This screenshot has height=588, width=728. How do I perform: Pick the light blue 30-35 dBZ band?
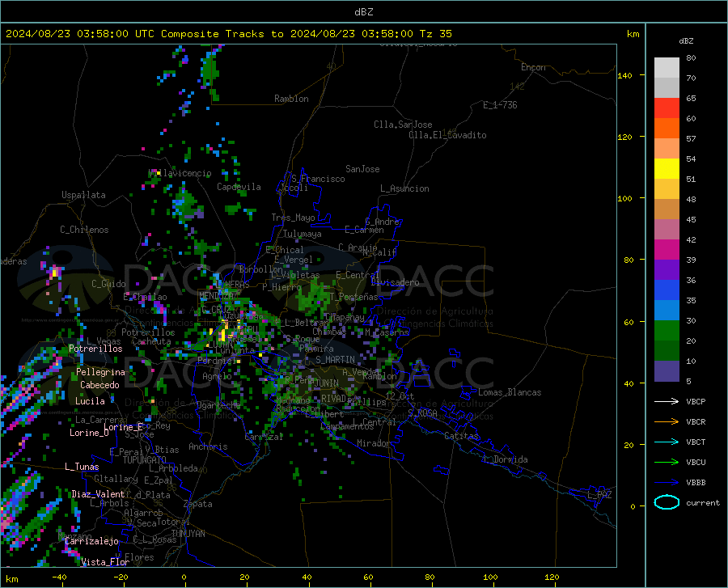pos(667,311)
